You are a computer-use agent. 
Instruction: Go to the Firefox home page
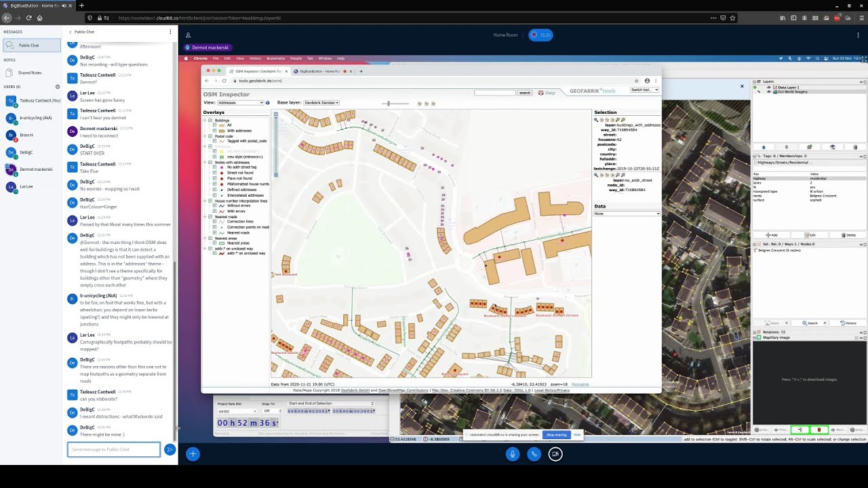[39, 18]
